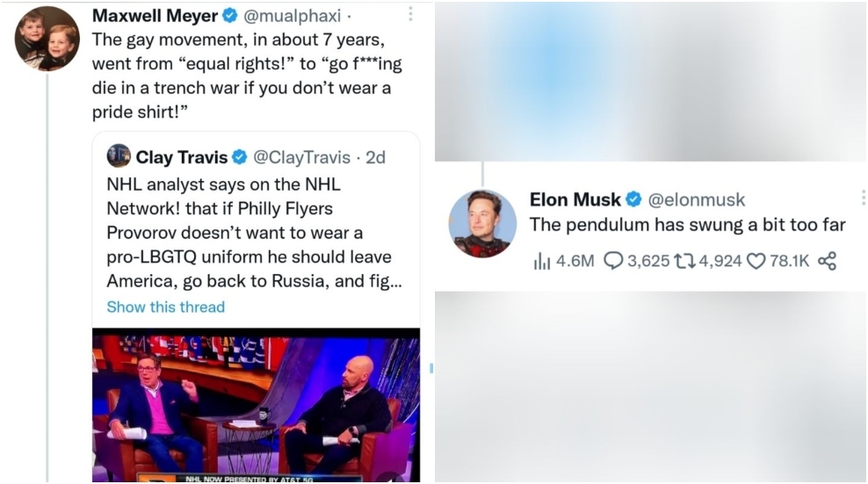Click the 2d timestamp on Clay Travis's tweet
Screen dimensions: 868x484
375,157
